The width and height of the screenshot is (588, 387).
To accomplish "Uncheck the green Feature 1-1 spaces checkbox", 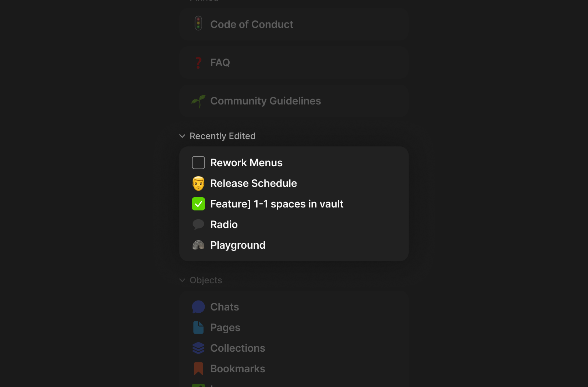I will 198,204.
